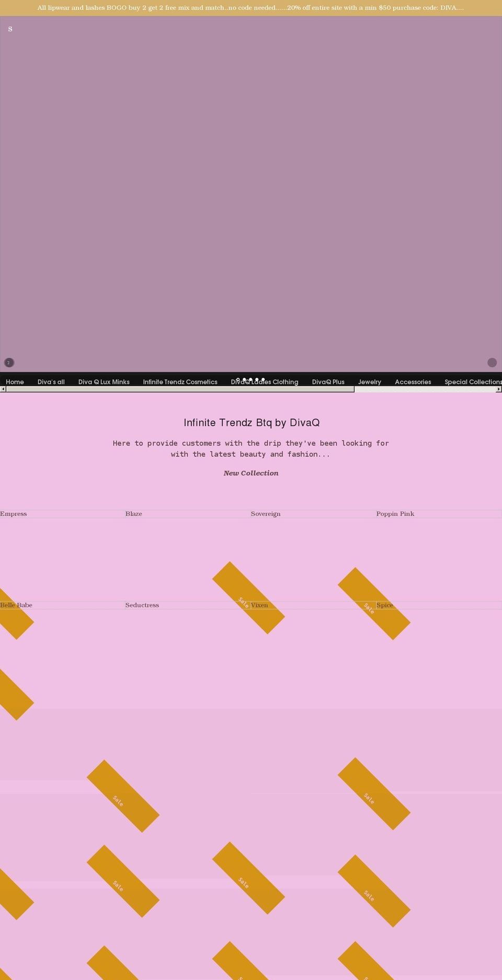
Task: Click the next slide circle button
Action: [492, 362]
